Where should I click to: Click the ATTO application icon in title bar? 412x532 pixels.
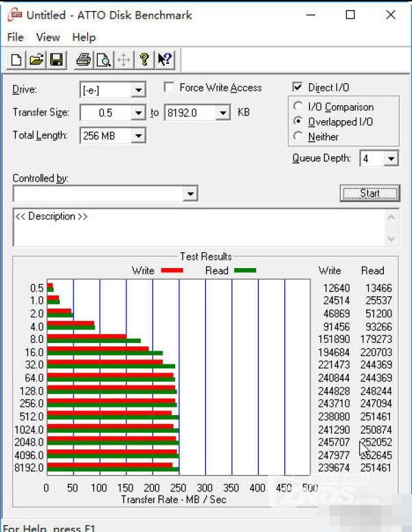(x=14, y=15)
